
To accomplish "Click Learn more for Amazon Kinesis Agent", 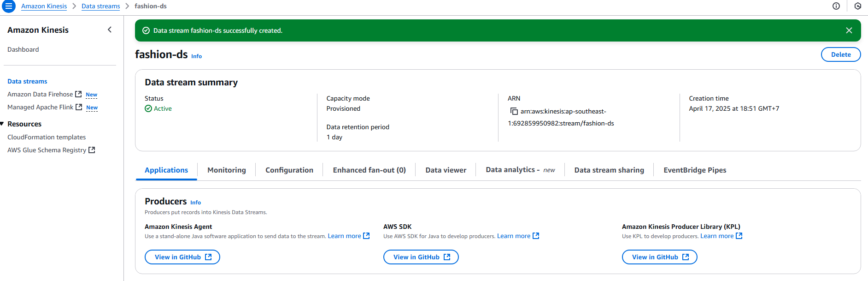I will click(344, 236).
